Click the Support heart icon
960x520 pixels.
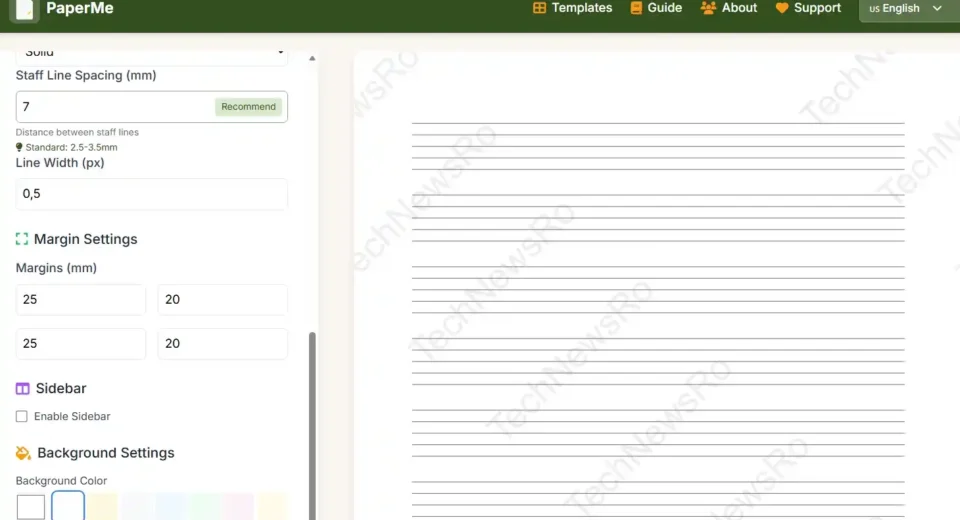point(782,8)
